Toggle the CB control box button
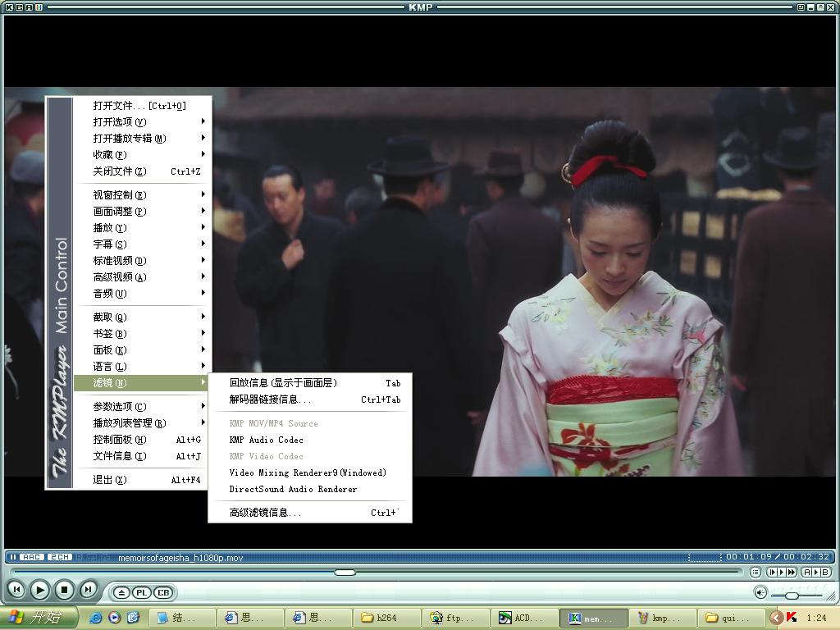Viewport: 840px width, 630px height. [163, 592]
